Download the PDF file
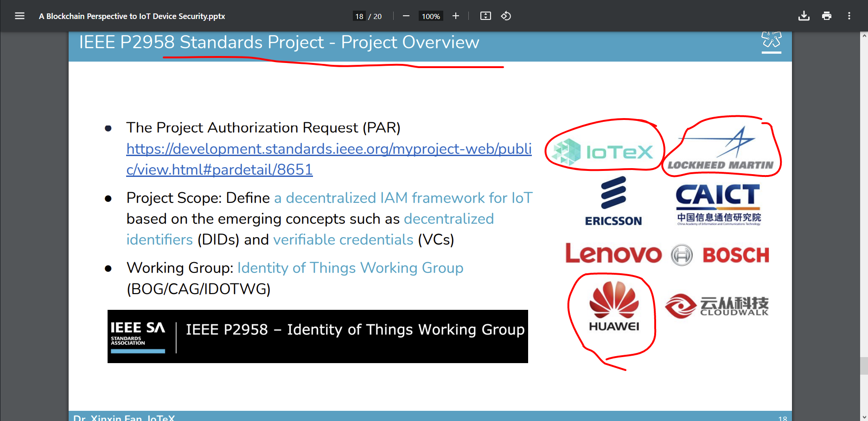This screenshot has height=421, width=868. [x=804, y=16]
